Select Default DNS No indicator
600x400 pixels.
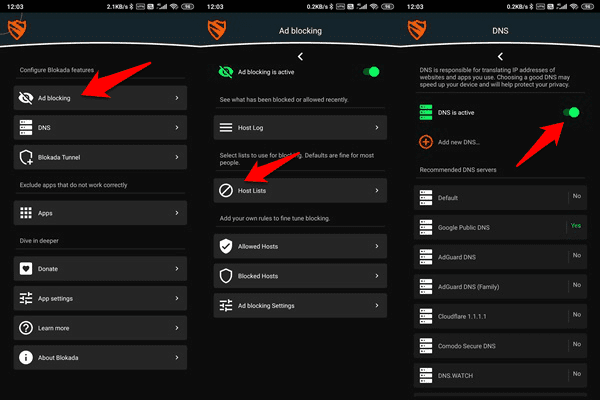pos(577,196)
